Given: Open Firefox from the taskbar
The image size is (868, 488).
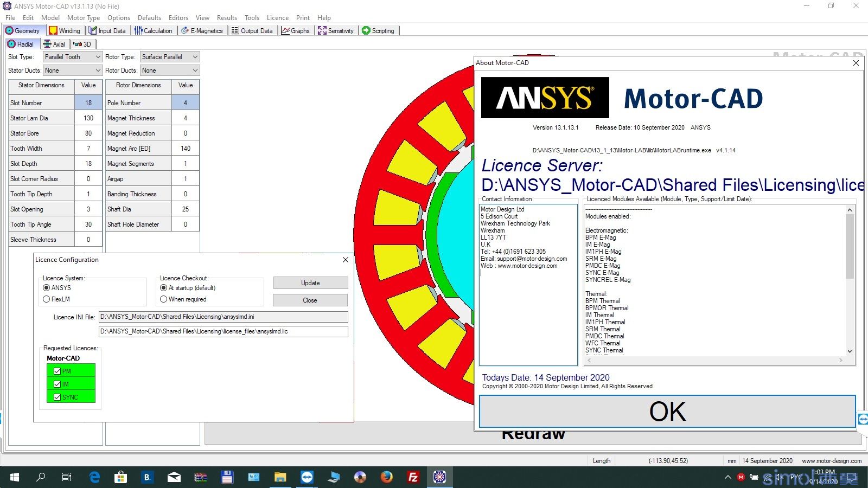Looking at the screenshot, I should click(x=387, y=477).
